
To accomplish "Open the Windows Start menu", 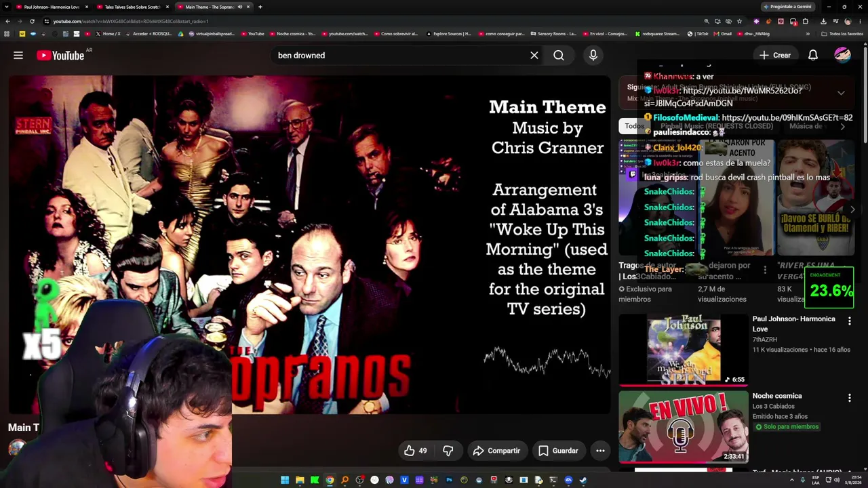I will pos(285,481).
